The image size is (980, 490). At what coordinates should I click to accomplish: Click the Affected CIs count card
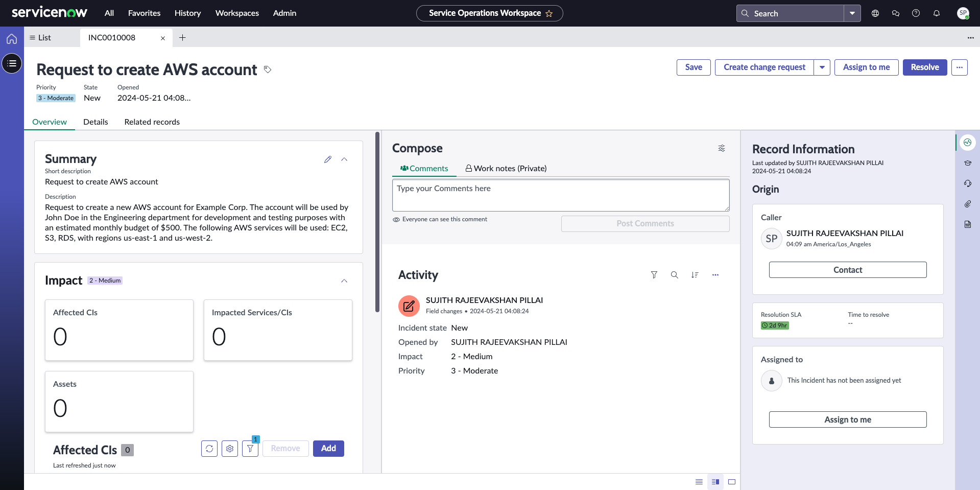[119, 330]
